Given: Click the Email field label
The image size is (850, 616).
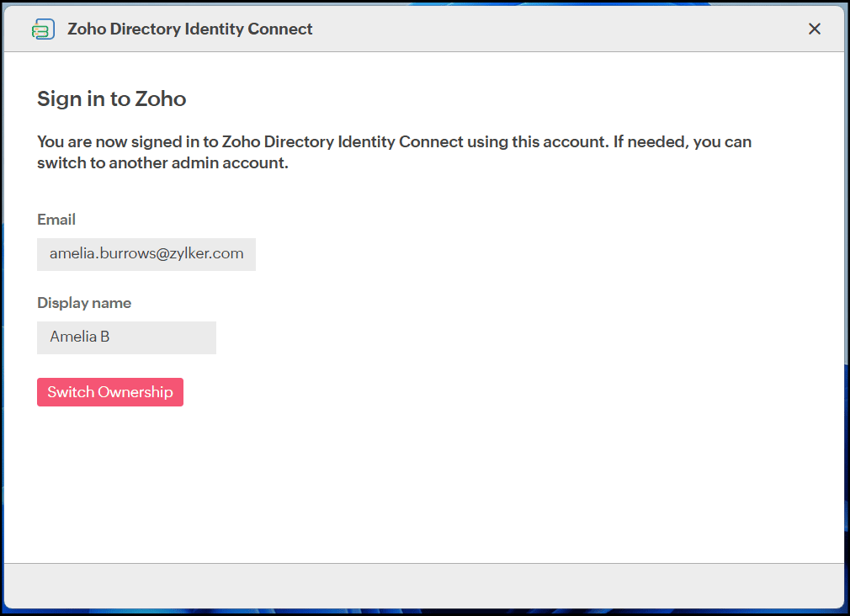Looking at the screenshot, I should [x=56, y=220].
